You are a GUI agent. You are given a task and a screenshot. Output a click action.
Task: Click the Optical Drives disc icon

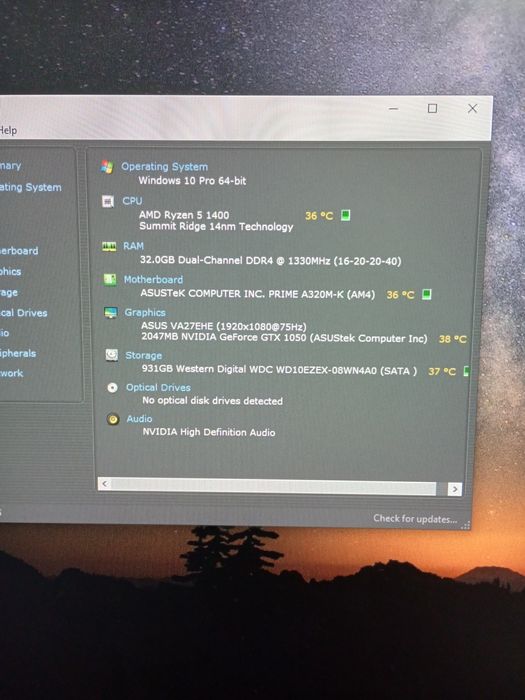click(112, 388)
